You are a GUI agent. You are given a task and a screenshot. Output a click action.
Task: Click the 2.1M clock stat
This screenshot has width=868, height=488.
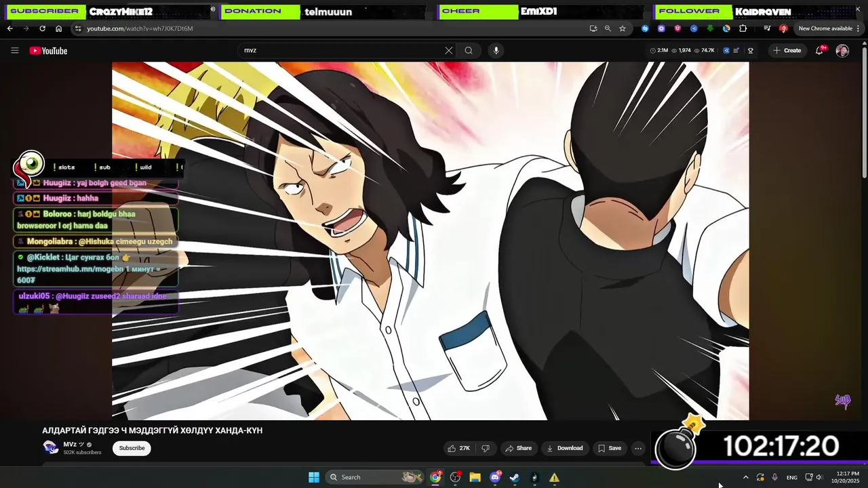659,50
